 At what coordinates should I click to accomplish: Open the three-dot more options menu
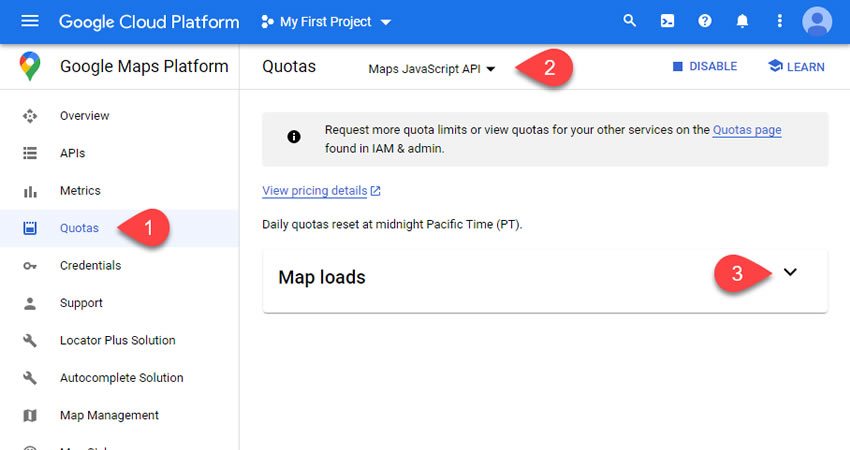tap(780, 21)
